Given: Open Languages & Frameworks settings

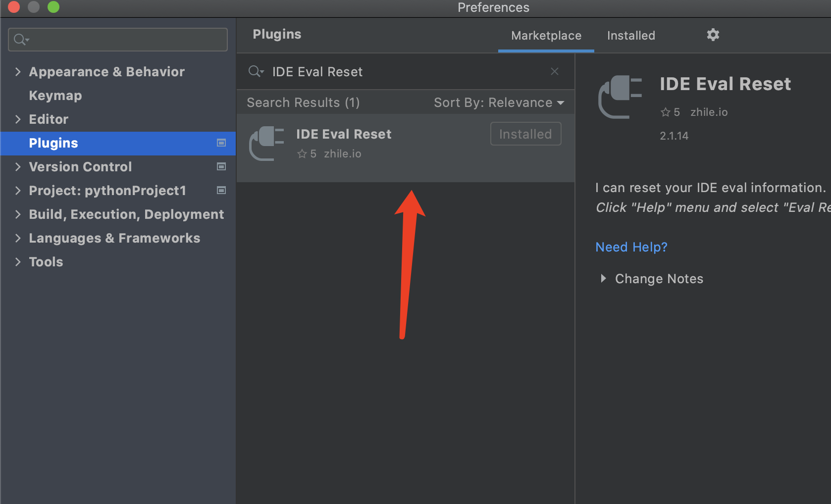Looking at the screenshot, I should (114, 238).
